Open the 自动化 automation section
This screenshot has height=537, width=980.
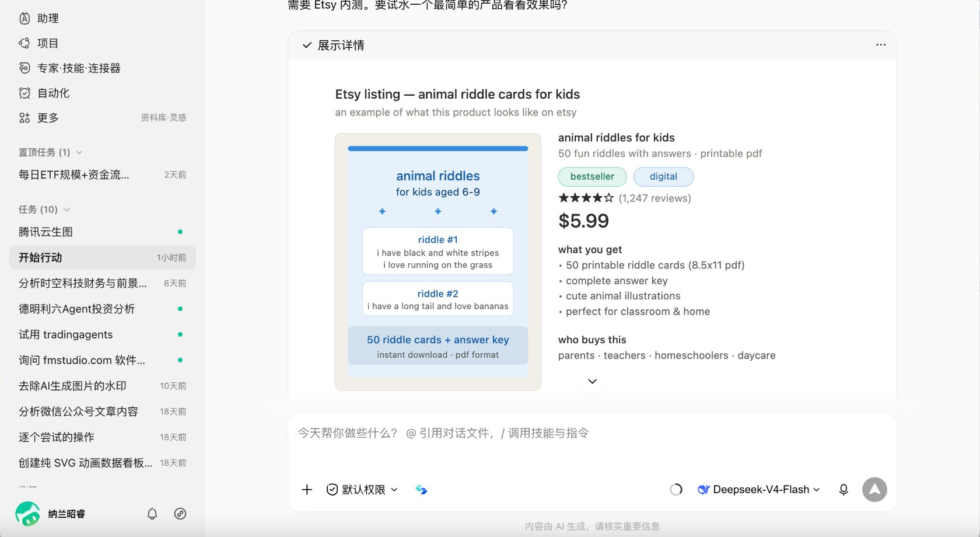click(44, 93)
